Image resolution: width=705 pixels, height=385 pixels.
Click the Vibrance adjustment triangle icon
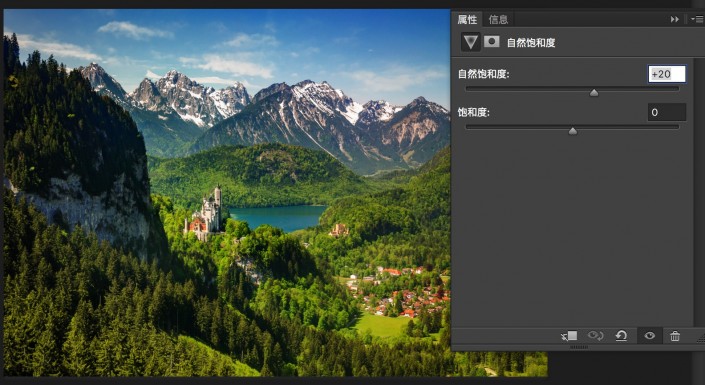470,42
